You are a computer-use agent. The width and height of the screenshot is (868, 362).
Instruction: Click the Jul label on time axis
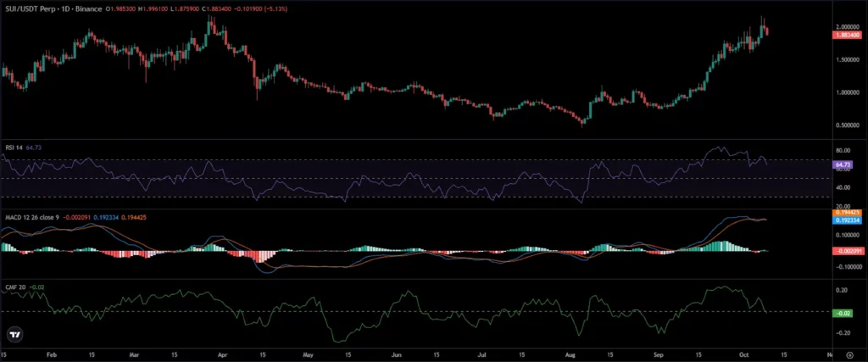pyautogui.click(x=481, y=354)
